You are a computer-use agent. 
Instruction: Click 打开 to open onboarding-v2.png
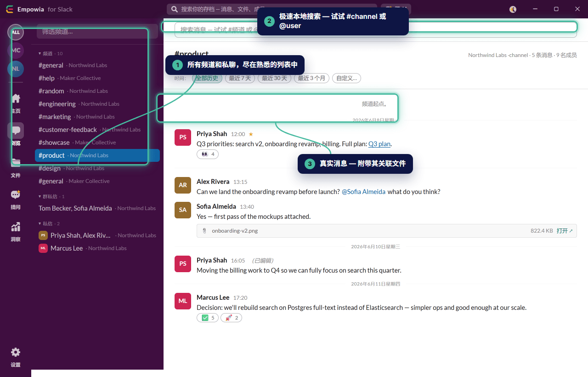pos(565,231)
